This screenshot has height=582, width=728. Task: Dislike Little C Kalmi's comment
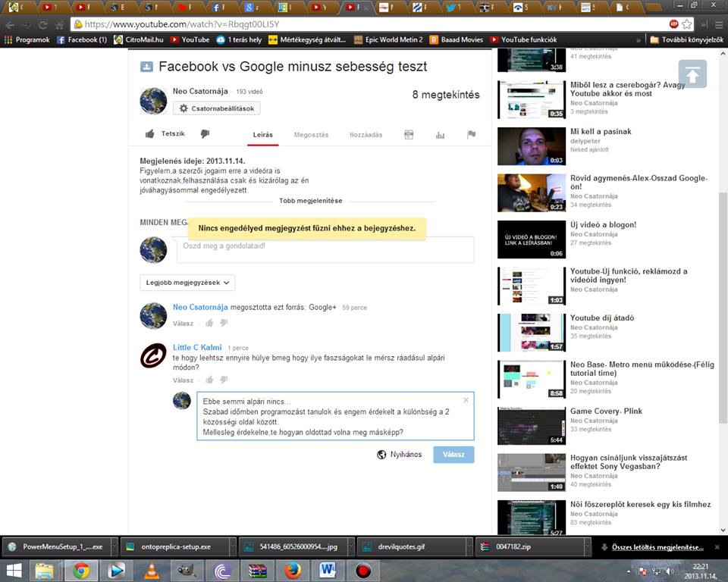click(224, 380)
